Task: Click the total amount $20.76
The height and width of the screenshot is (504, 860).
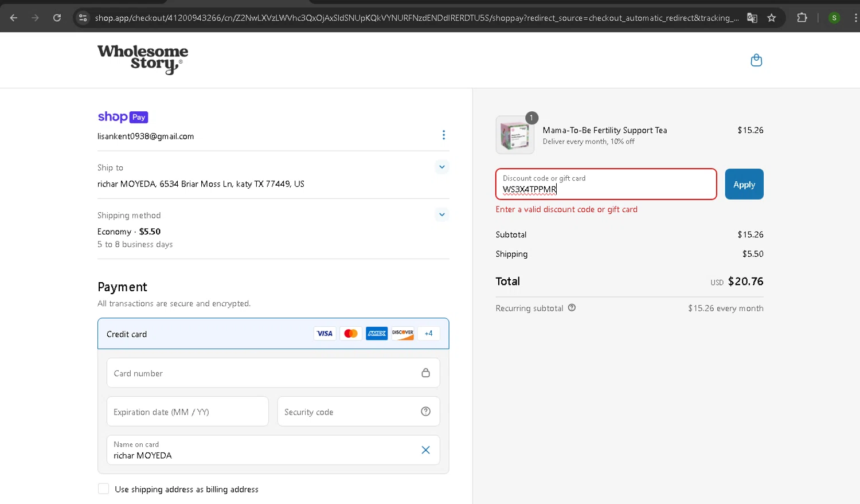Action: (x=745, y=282)
